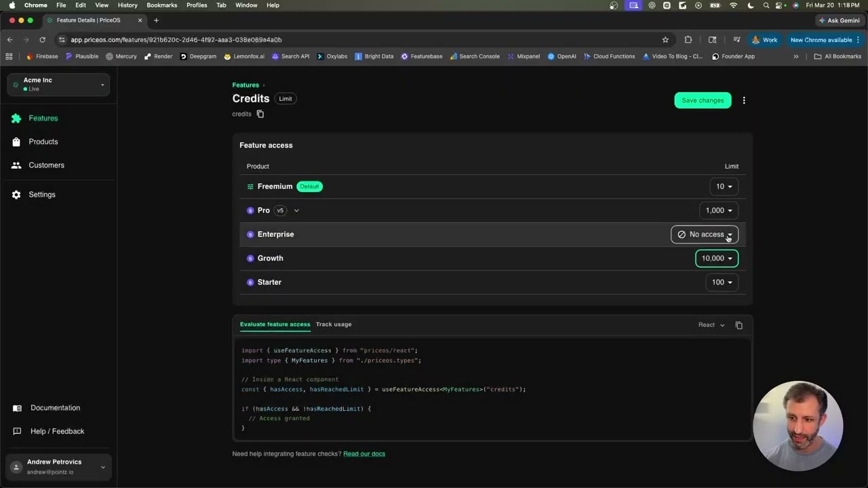Change the Enterprise No access limit dropdown
Image resolution: width=868 pixels, height=488 pixels.
point(705,234)
